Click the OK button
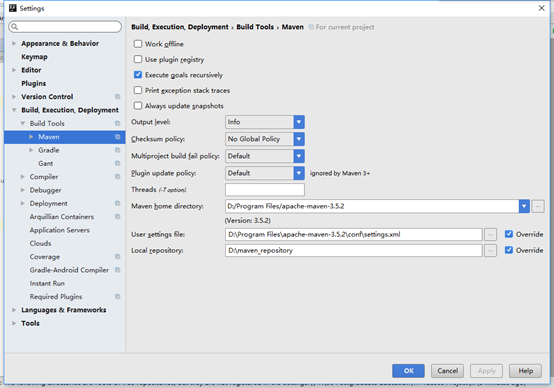 (408, 371)
